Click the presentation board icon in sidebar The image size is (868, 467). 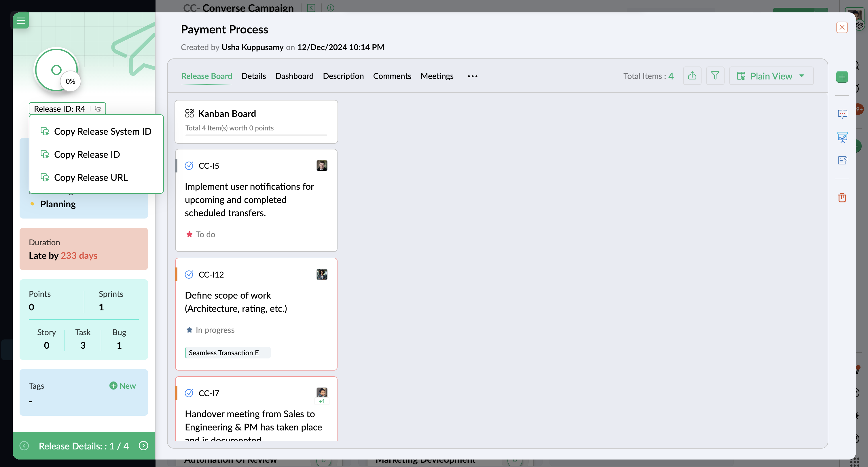842,137
